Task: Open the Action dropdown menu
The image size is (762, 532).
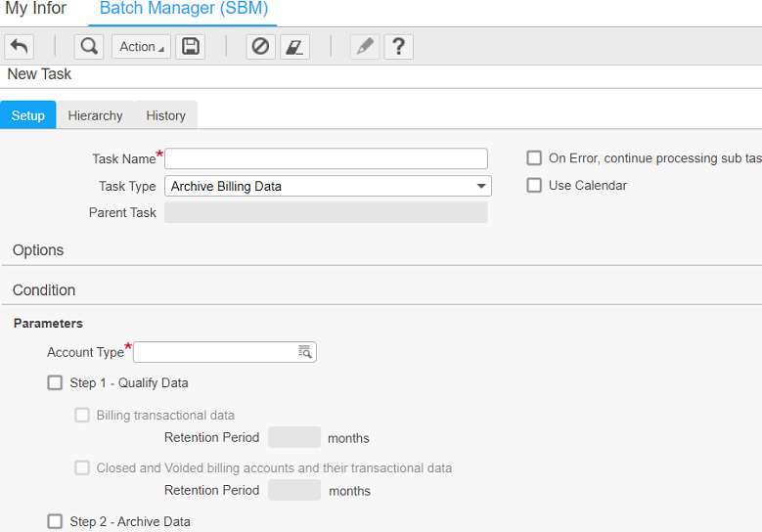Action: tap(142, 47)
